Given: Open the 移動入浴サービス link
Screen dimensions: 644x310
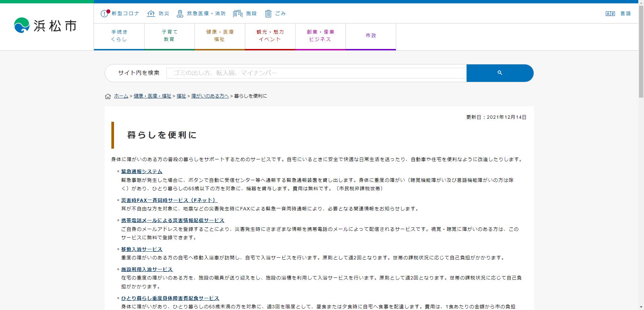Looking at the screenshot, I should [142, 249].
